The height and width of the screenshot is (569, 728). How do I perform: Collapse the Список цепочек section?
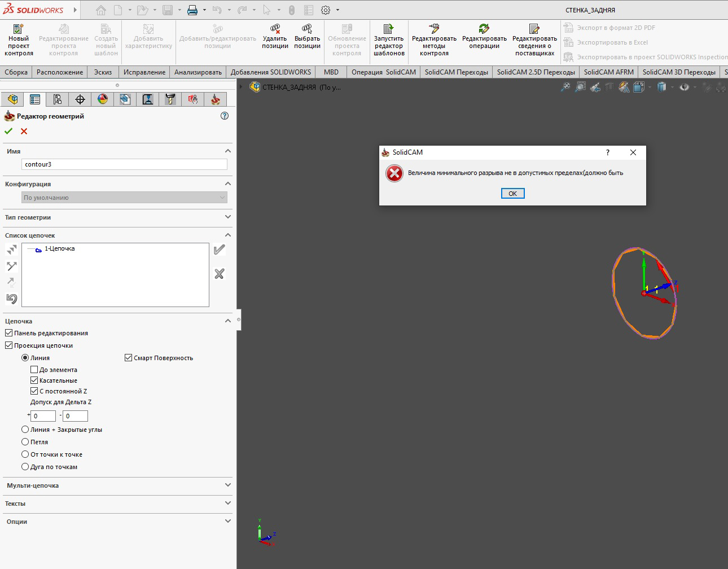click(x=228, y=235)
